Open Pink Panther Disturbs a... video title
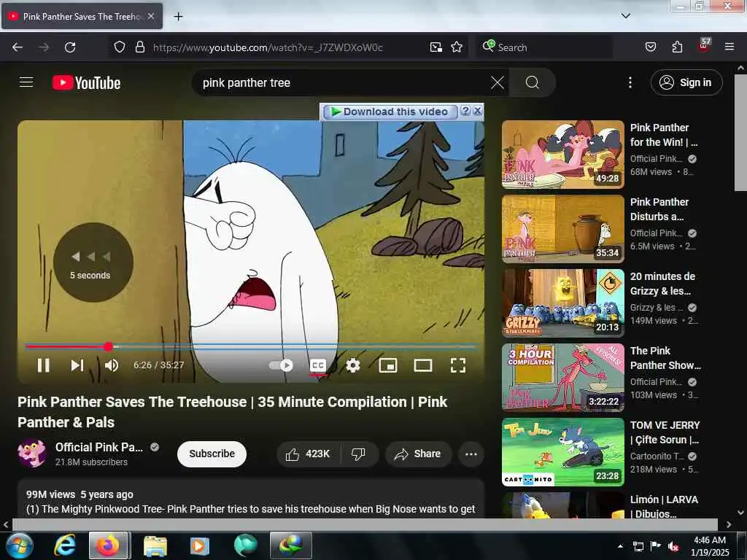The width and height of the screenshot is (747, 560). coord(659,209)
